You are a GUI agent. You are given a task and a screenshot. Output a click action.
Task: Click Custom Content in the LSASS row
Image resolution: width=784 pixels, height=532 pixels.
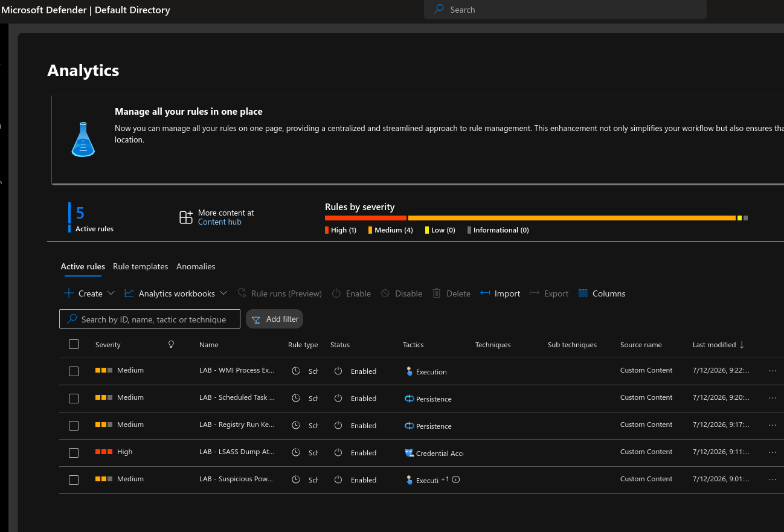tap(646, 452)
